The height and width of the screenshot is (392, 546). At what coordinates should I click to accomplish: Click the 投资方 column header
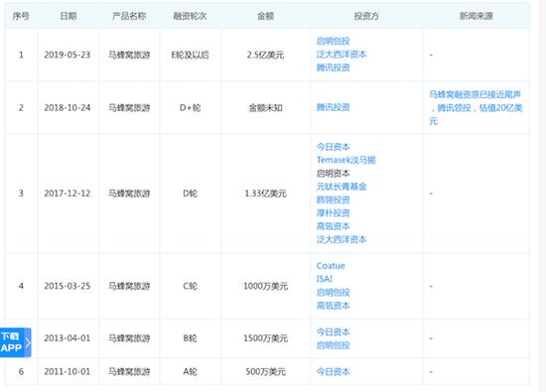(366, 16)
